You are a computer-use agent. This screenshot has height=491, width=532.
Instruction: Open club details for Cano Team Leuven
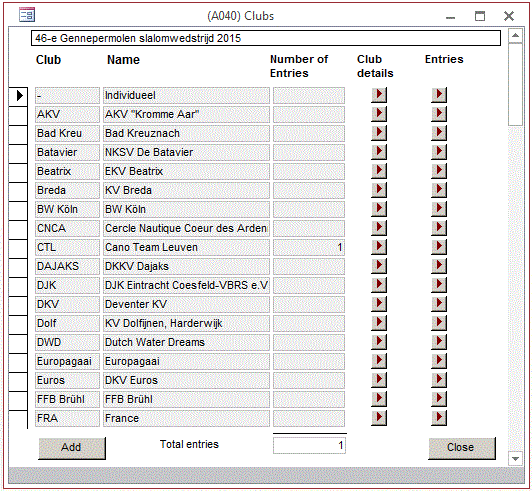tap(379, 247)
